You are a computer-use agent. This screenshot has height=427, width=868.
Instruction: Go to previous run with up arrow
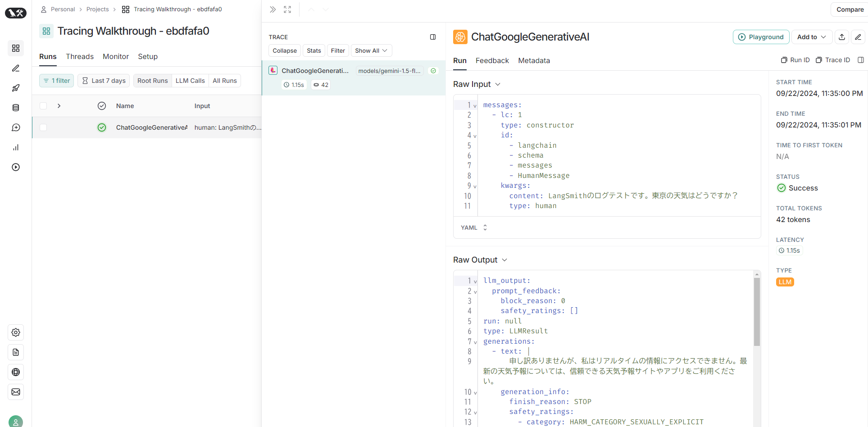coord(311,9)
